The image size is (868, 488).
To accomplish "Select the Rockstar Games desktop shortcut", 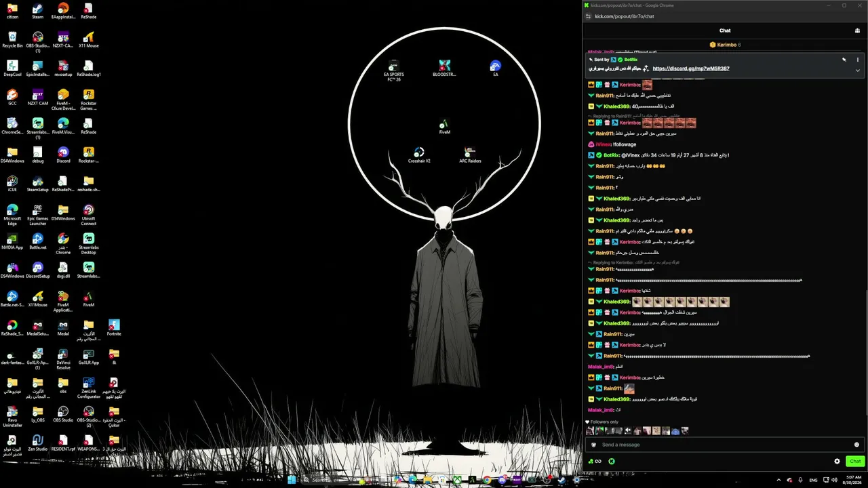I will [x=88, y=100].
